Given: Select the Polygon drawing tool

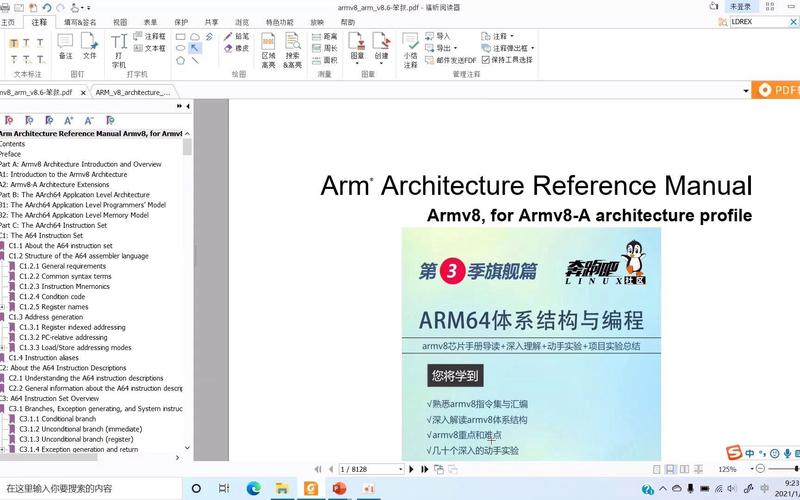Looking at the screenshot, I should [x=181, y=60].
